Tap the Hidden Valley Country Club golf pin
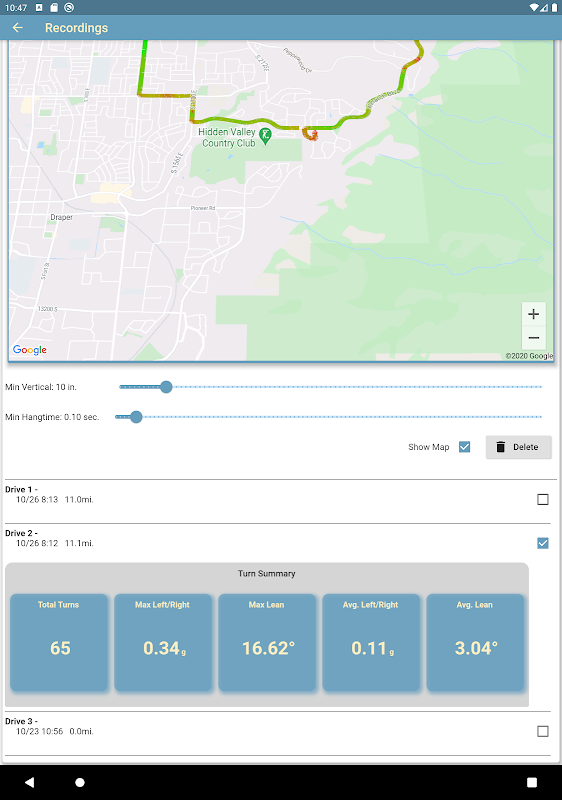This screenshot has height=800, width=562. click(265, 137)
